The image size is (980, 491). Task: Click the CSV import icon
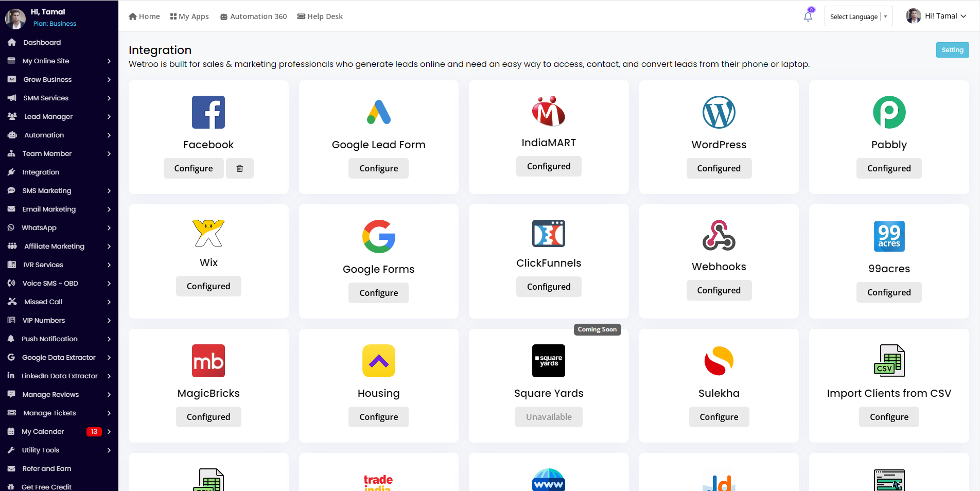point(889,361)
